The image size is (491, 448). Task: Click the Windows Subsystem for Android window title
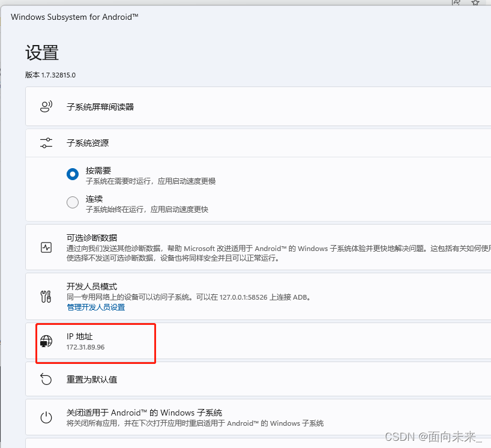tap(74, 17)
